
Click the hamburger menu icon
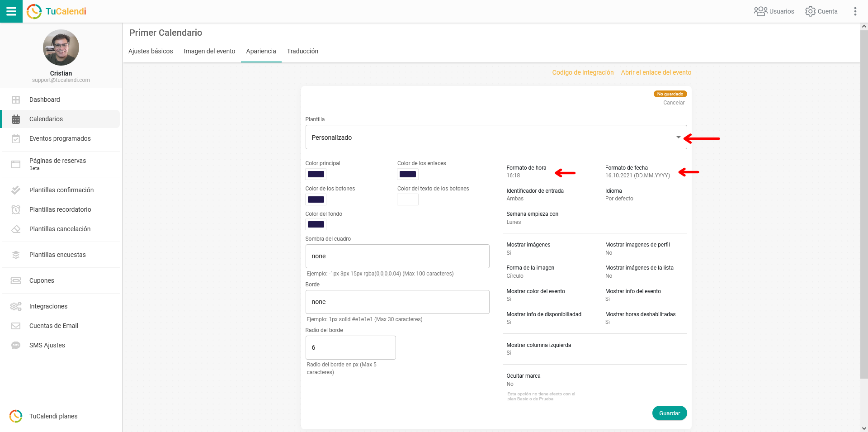11,11
